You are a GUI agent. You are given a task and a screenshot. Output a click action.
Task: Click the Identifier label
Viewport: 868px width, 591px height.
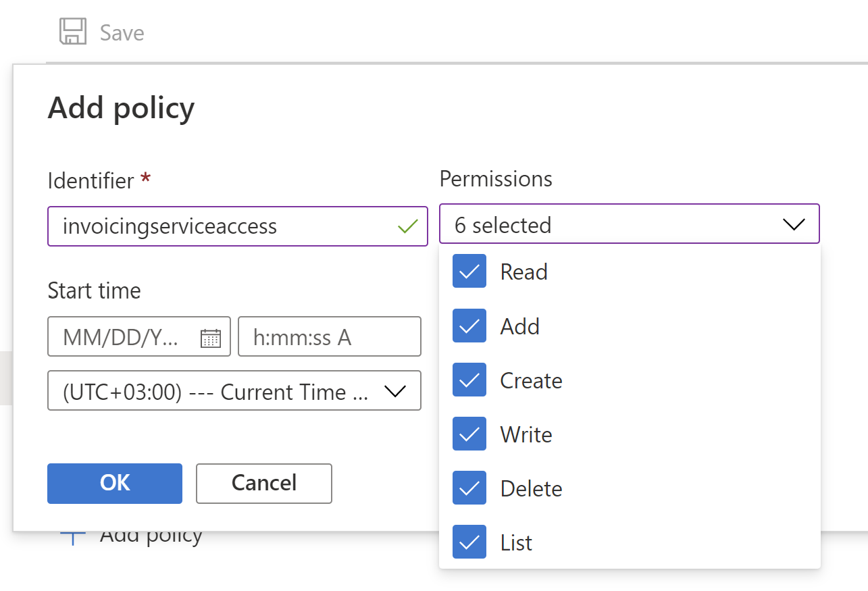[x=91, y=180]
